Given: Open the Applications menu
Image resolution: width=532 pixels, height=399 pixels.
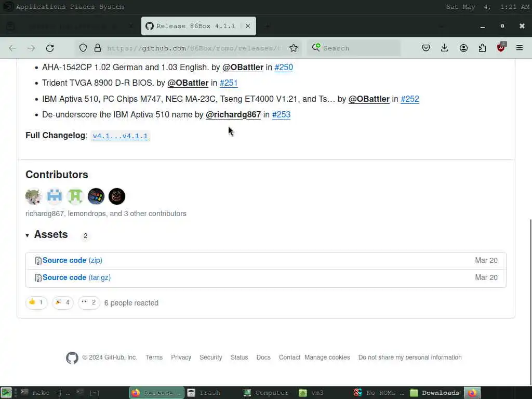Looking at the screenshot, I should point(41,7).
